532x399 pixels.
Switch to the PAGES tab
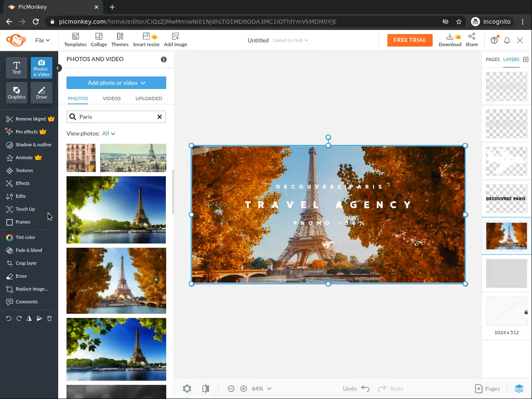click(x=493, y=59)
